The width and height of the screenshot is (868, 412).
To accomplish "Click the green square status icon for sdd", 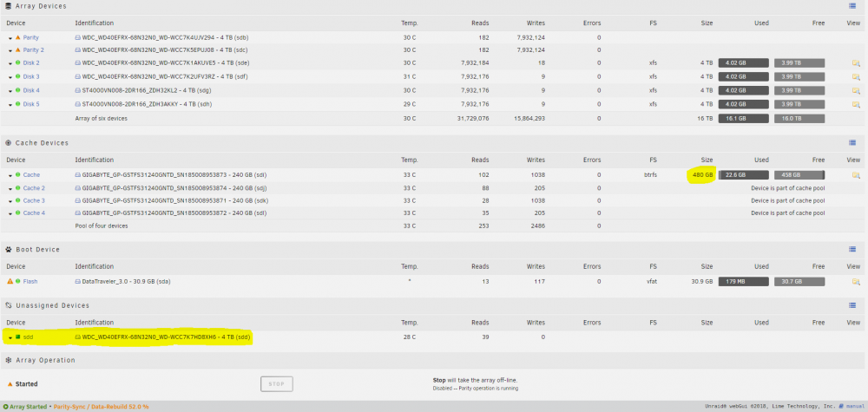I will click(17, 337).
